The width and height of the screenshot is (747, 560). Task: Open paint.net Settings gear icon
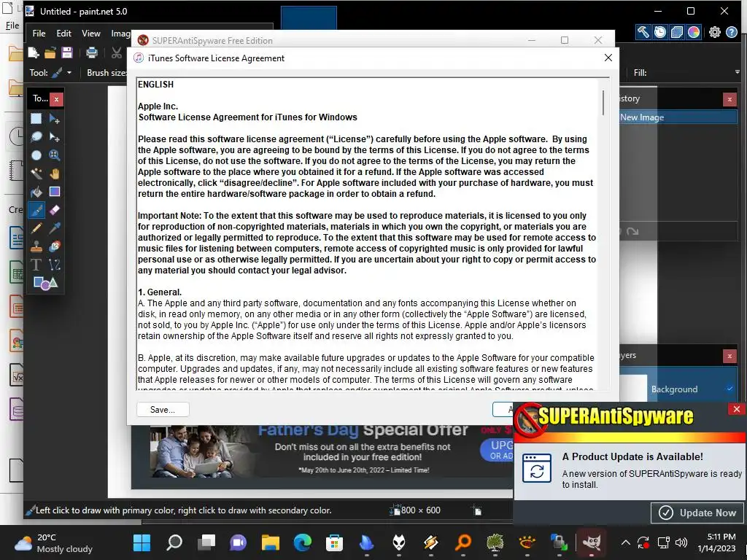[715, 32]
